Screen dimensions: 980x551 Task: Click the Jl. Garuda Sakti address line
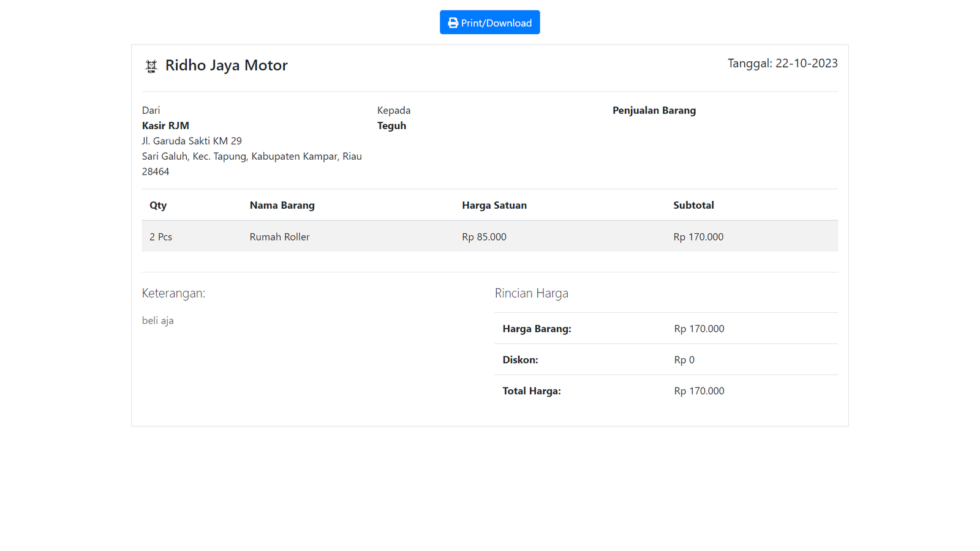[x=192, y=141]
